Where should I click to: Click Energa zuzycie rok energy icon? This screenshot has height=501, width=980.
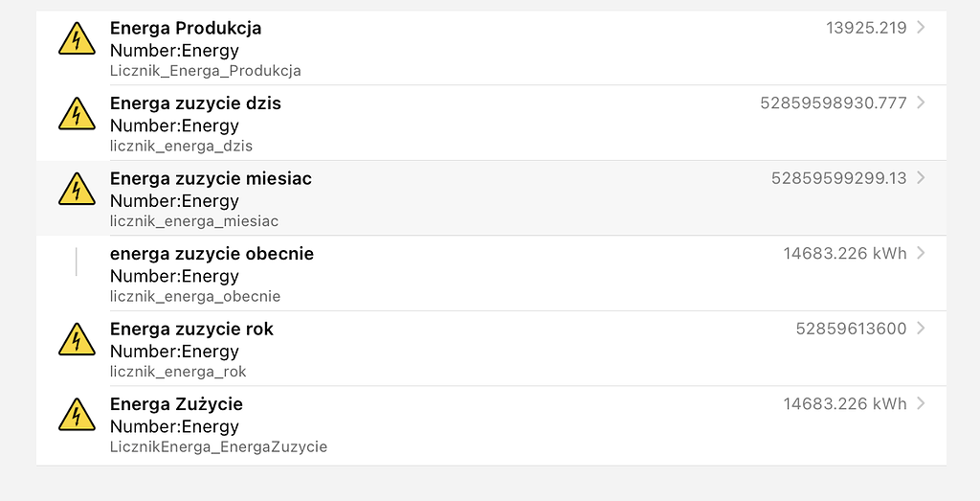[x=77, y=340]
